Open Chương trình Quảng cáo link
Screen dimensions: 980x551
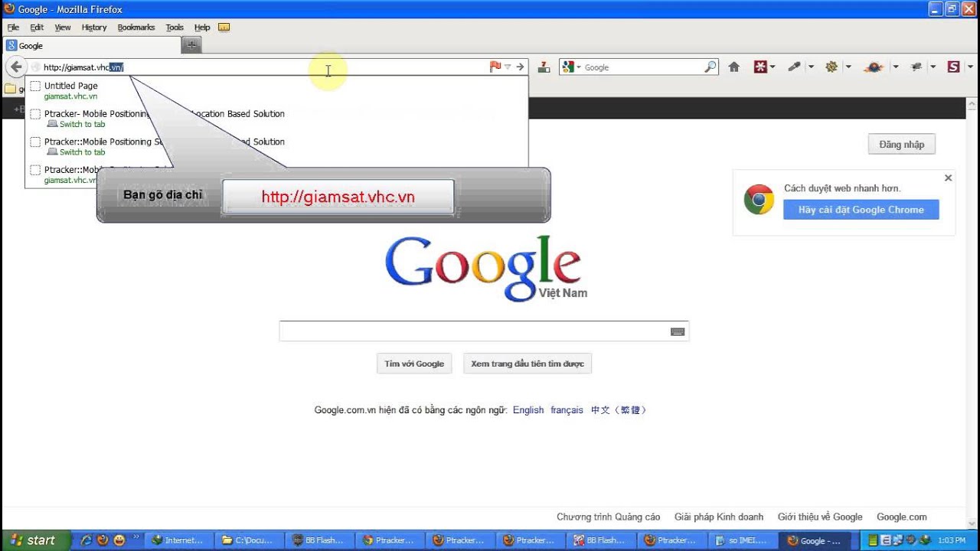(609, 517)
